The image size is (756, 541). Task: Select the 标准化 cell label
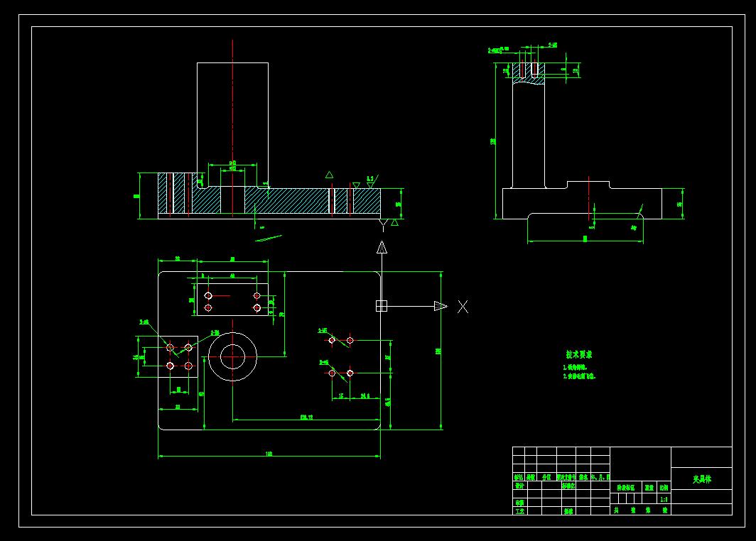point(568,486)
